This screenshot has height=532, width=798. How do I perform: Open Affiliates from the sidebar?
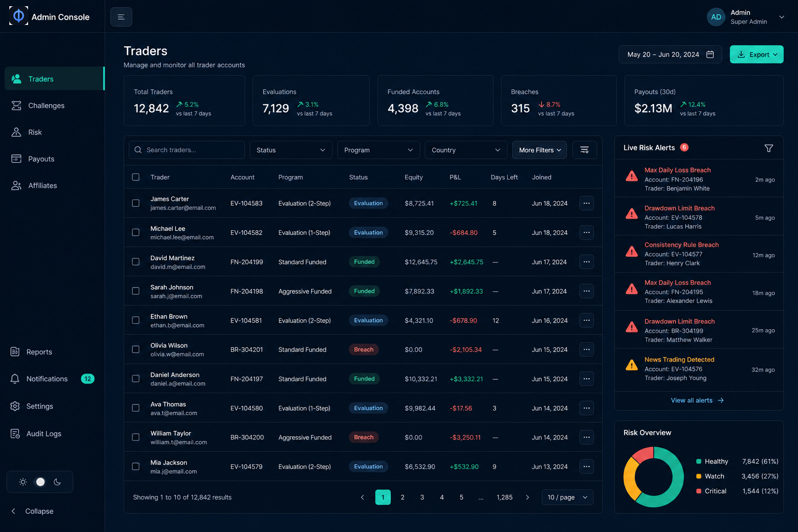coord(55,185)
